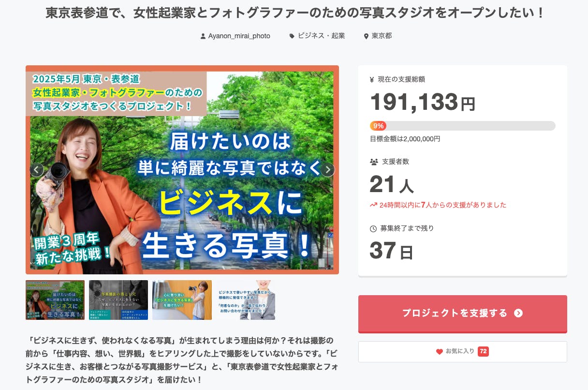
Task: Click the location pin icon beside 東京都
Action: pos(366,36)
